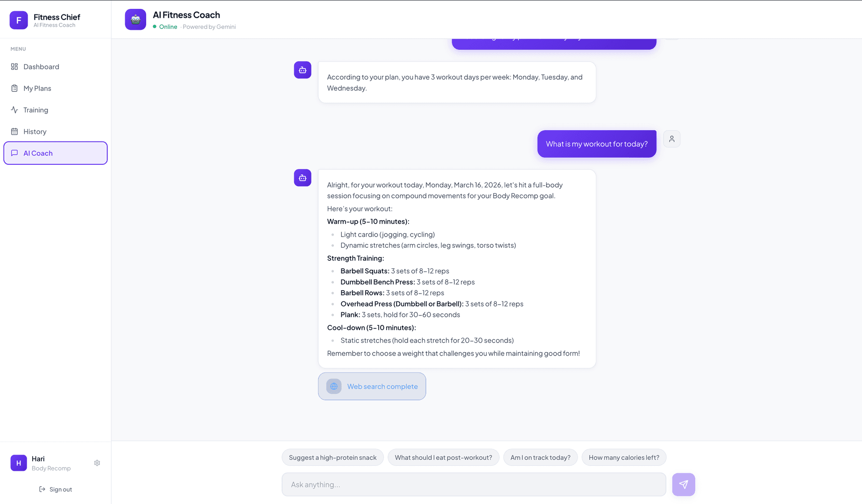Click the AI Fitness Coach robot avatar

(x=135, y=20)
